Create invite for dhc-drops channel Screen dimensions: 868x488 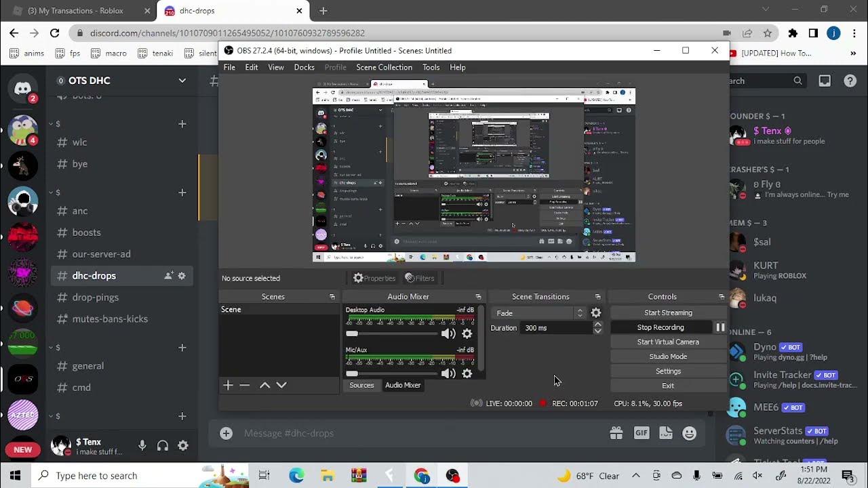(x=168, y=276)
